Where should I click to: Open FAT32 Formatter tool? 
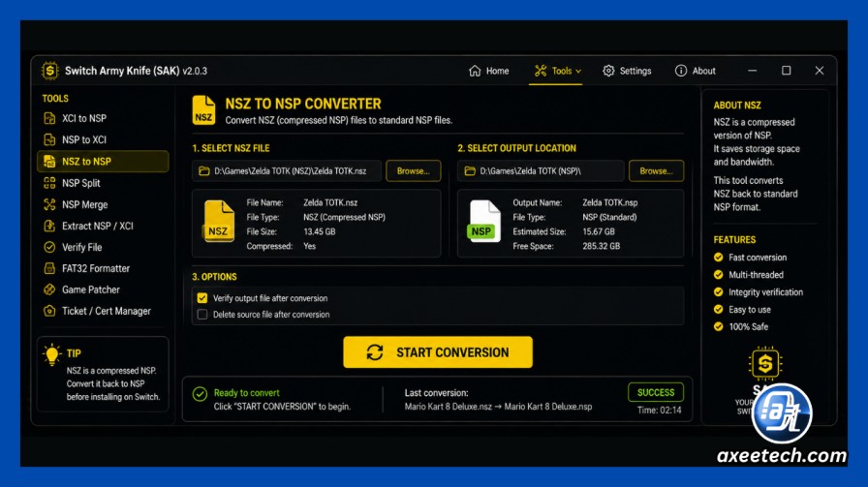coord(103,268)
